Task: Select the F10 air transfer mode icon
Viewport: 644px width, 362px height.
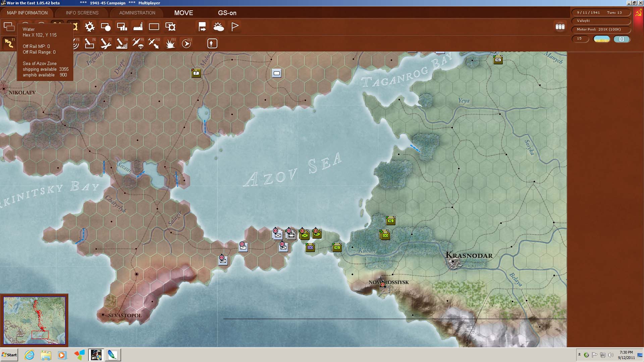Action: [x=154, y=44]
